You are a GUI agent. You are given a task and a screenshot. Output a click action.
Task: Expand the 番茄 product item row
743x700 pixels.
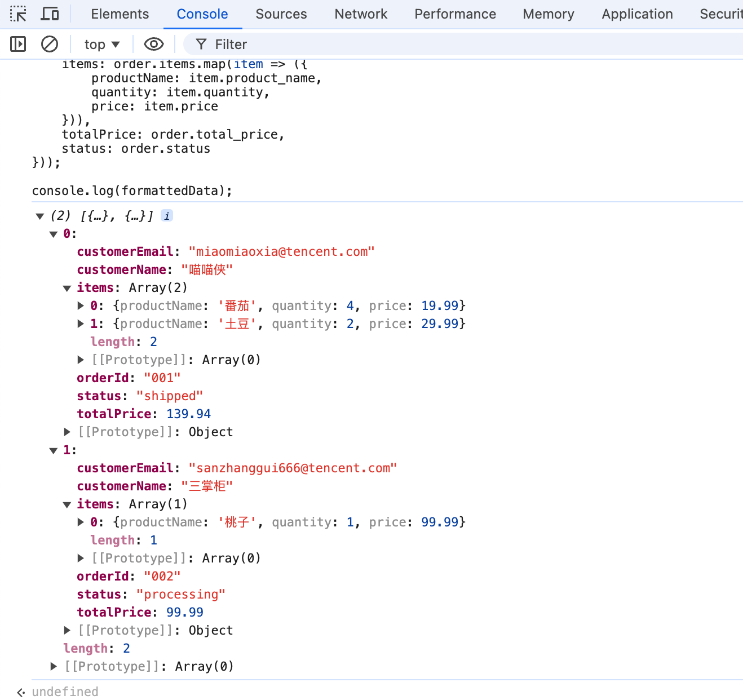[81, 305]
